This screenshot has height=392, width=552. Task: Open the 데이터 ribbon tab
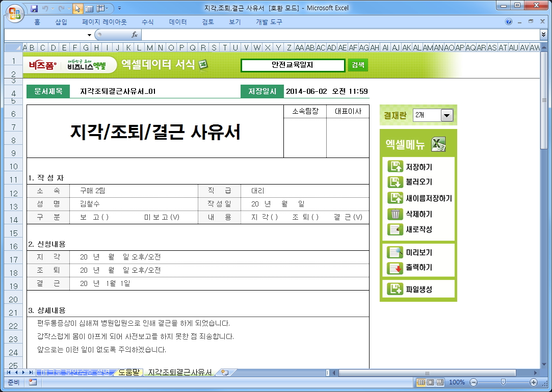(x=178, y=22)
